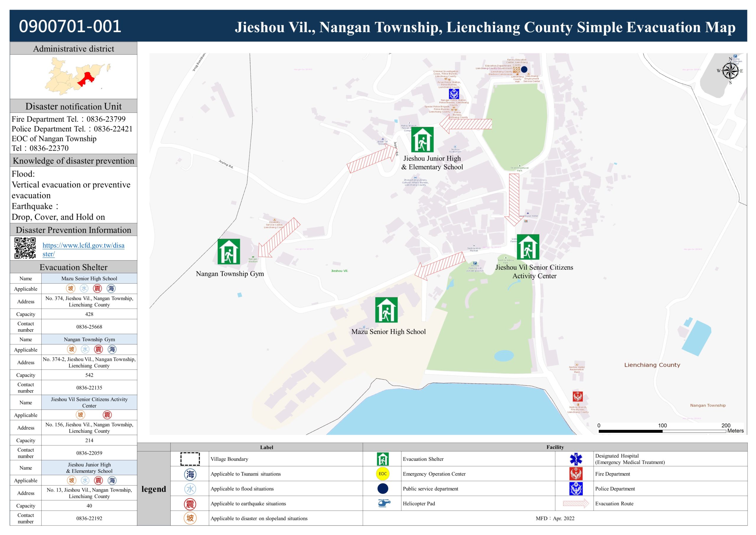Image resolution: width=756 pixels, height=535 pixels.
Task: Click the red fire bureau icon on map
Action: point(578,396)
